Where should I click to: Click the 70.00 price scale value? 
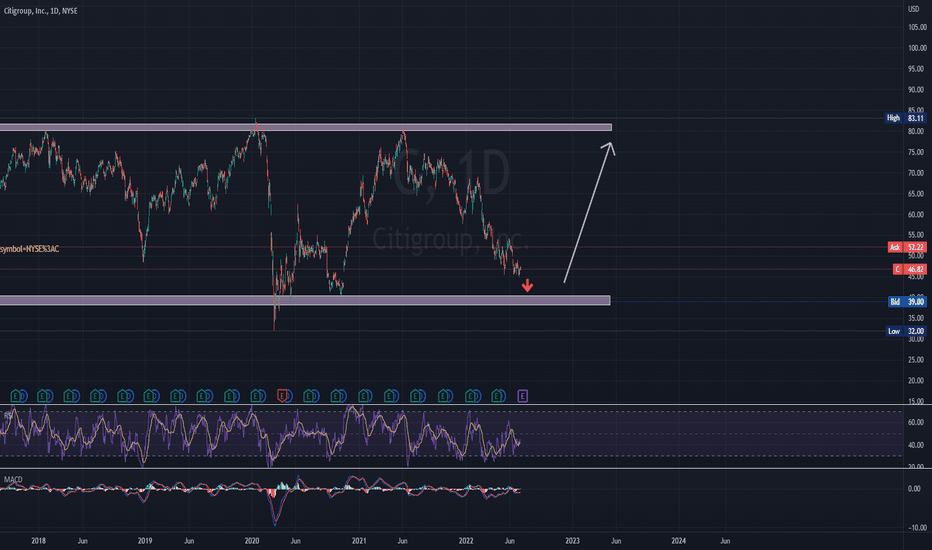click(916, 173)
